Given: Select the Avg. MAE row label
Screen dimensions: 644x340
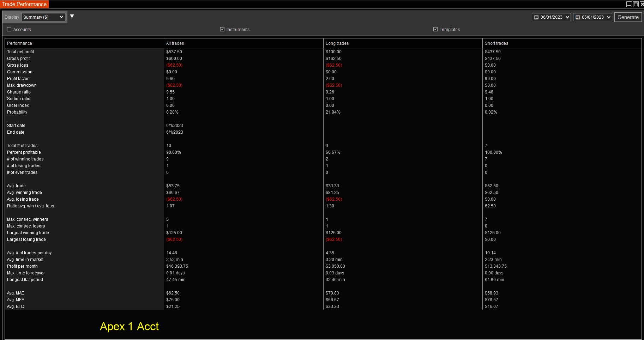Looking at the screenshot, I should (x=16, y=293).
